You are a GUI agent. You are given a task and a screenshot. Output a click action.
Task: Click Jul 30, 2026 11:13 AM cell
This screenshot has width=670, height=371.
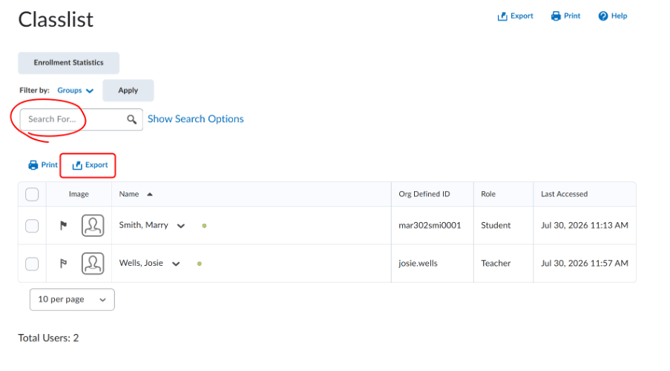point(585,225)
